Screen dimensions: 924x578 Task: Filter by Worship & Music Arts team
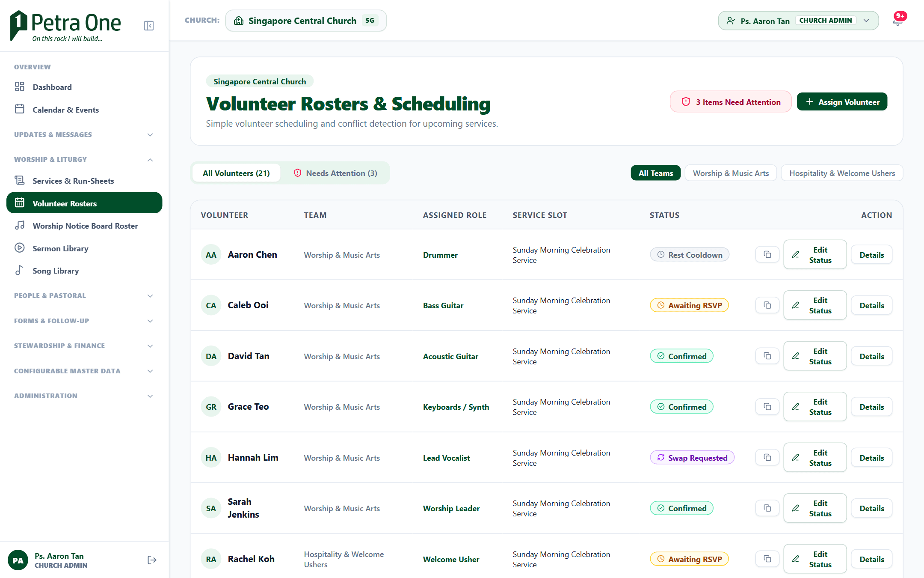click(x=731, y=173)
